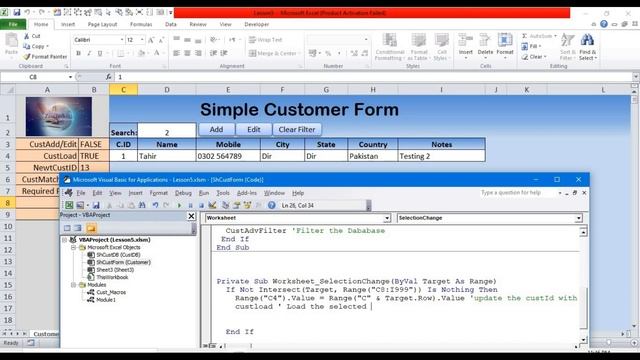Click Object Browser icon in VBA toolbar
The height and width of the screenshot is (360, 640).
pyautogui.click(x=247, y=205)
